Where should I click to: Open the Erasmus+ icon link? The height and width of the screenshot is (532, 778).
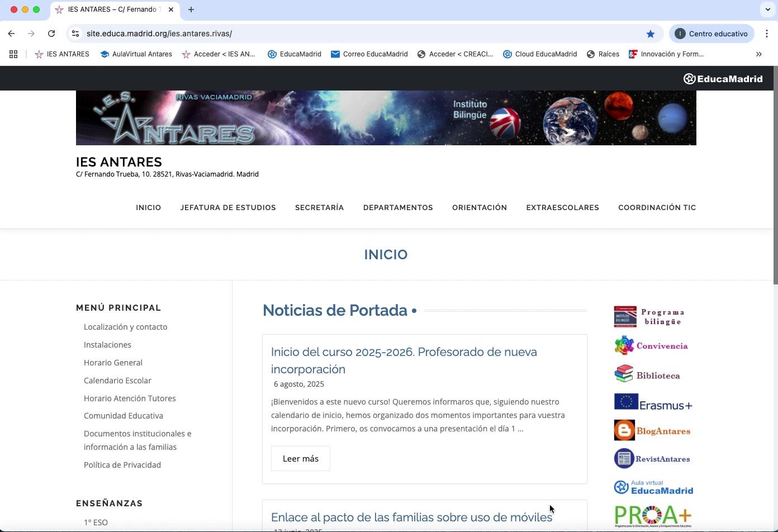point(653,402)
